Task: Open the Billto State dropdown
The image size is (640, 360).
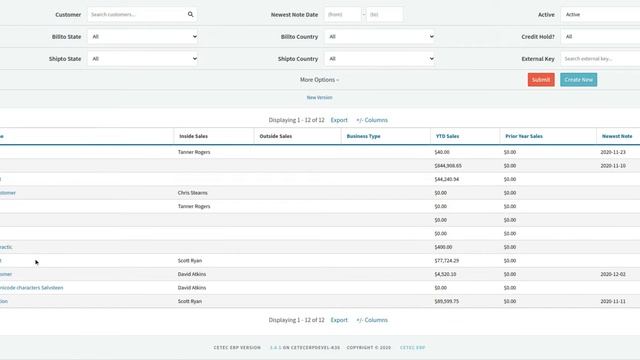Action: coord(143,36)
